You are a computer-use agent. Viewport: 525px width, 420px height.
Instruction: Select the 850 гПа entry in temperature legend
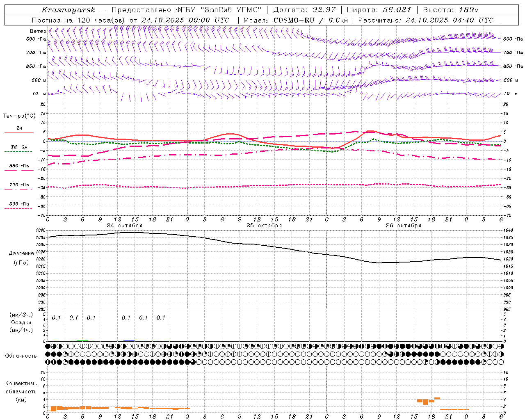tap(19, 166)
